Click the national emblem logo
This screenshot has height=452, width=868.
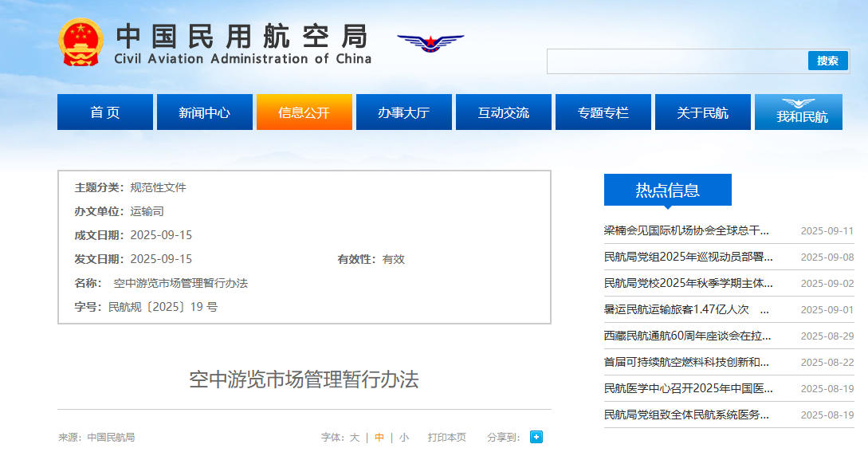click(x=81, y=41)
